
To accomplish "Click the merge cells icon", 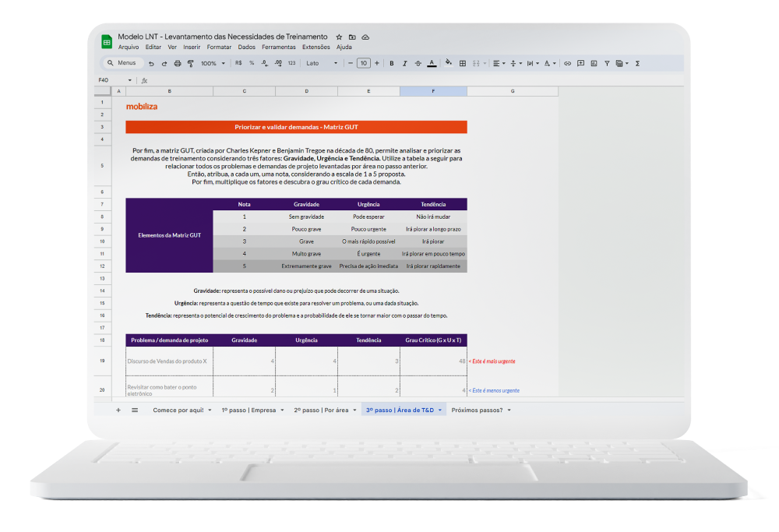I will (x=476, y=64).
